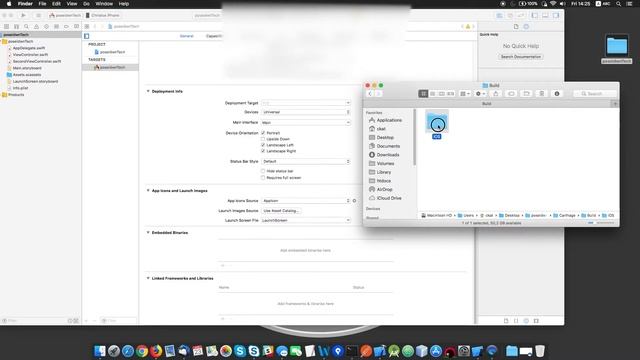Open the Deployment Target dropdown
The image size is (640, 360).
[305, 103]
